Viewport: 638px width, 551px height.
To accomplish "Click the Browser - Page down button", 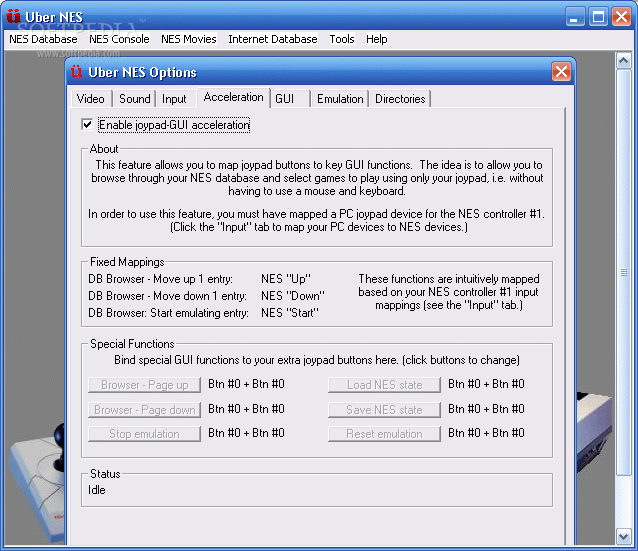I will coord(144,410).
